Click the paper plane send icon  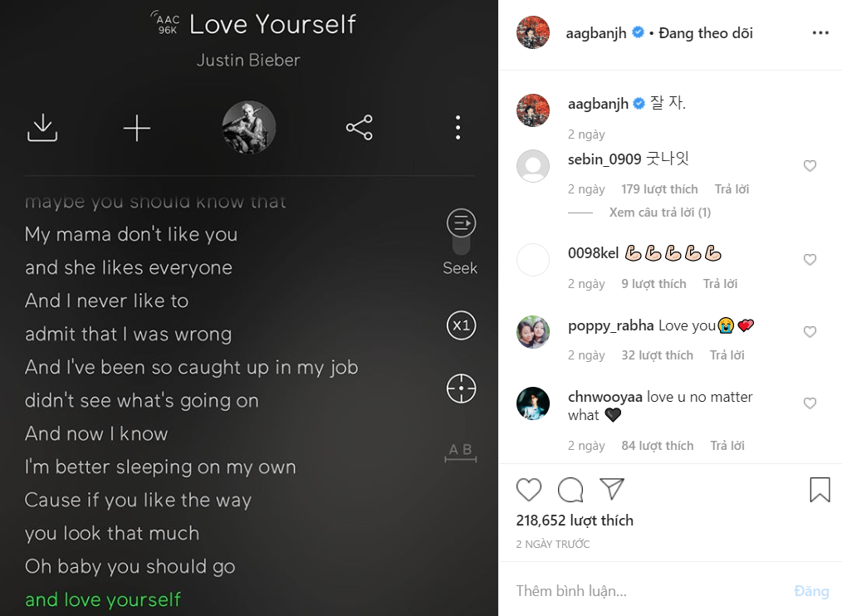pyautogui.click(x=612, y=490)
